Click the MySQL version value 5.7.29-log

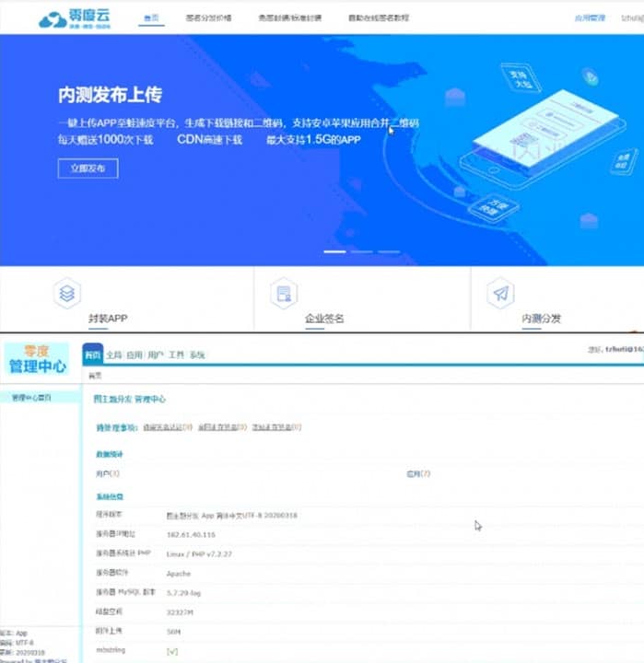(x=183, y=593)
